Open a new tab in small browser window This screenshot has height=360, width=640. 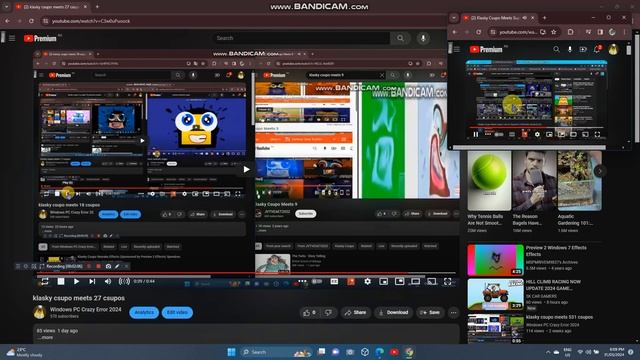point(544,18)
